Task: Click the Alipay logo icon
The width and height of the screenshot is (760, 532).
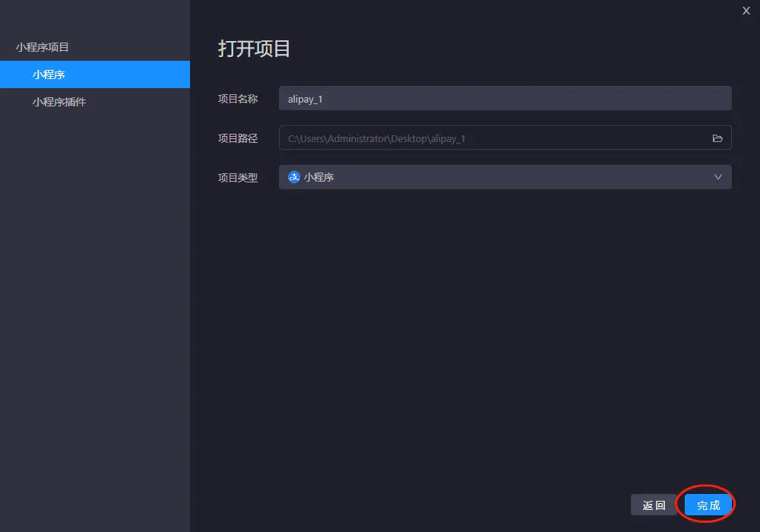Action: tap(293, 177)
